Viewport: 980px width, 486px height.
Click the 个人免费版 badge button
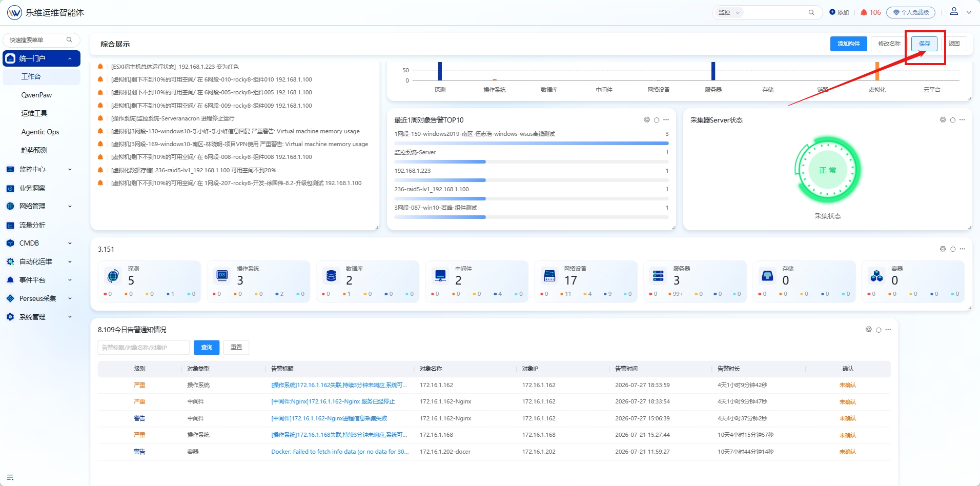(x=911, y=12)
